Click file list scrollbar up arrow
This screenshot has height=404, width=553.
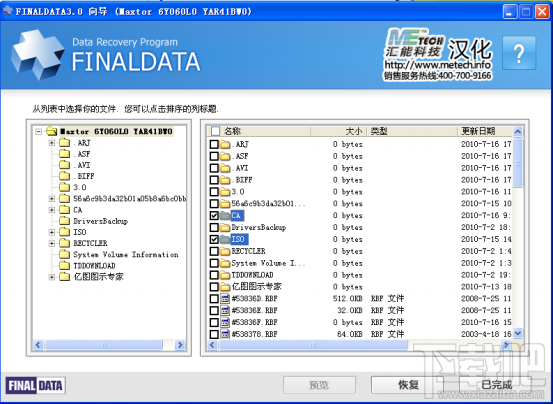pyautogui.click(x=517, y=132)
